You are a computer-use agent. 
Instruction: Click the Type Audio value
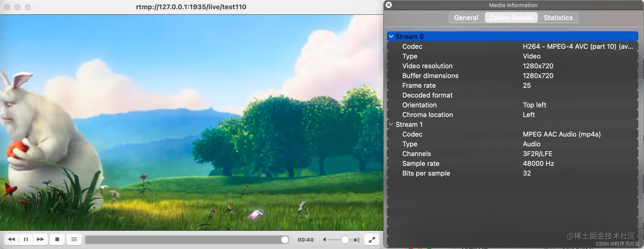coord(532,144)
